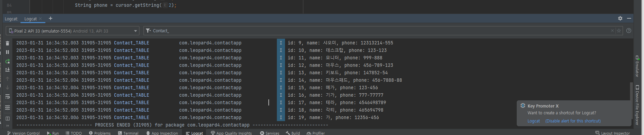Click Logcat in the bottom tool bar

194,133
